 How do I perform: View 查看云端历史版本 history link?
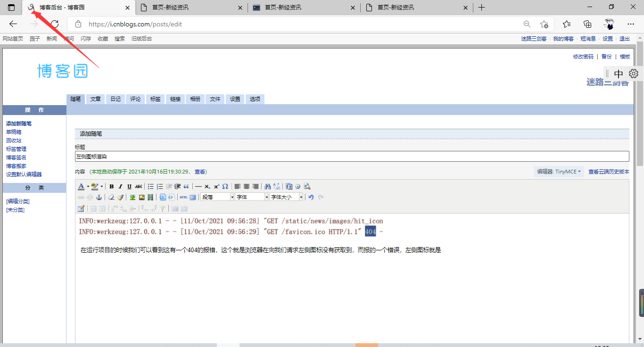609,172
